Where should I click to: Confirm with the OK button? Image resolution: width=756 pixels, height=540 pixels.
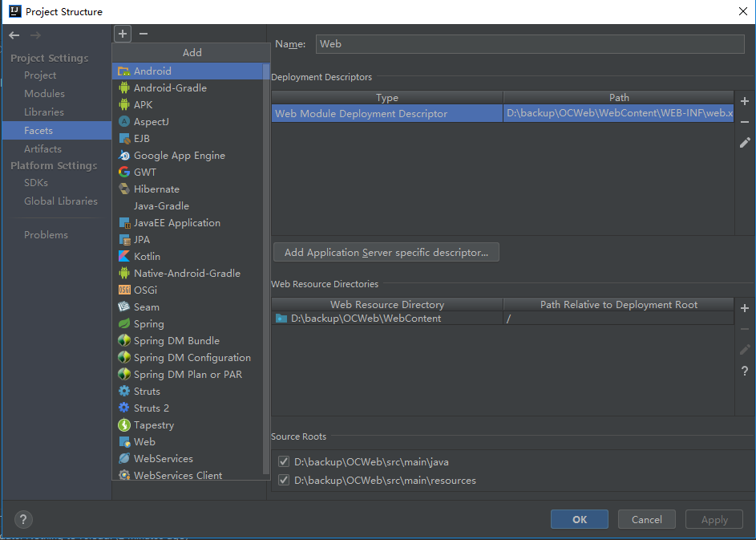580,519
